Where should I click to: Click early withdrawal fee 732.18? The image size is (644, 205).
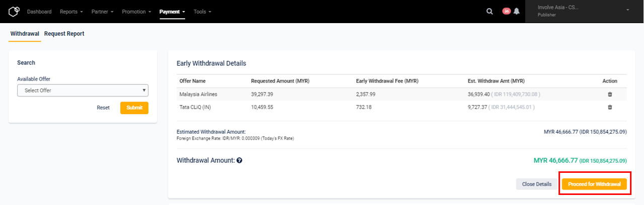click(x=364, y=107)
